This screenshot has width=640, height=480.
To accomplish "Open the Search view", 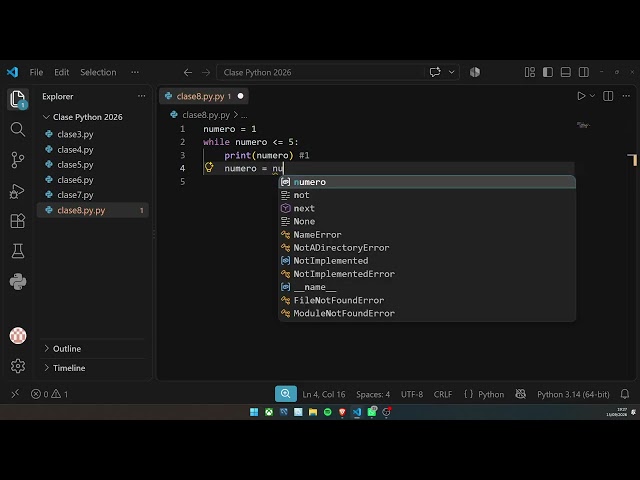I will click(18, 129).
